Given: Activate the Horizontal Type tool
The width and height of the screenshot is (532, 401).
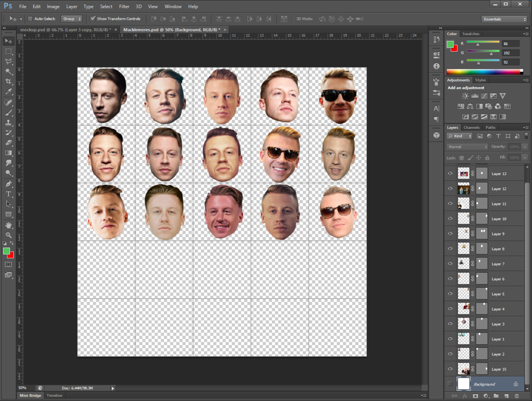Looking at the screenshot, I should pyautogui.click(x=9, y=194).
